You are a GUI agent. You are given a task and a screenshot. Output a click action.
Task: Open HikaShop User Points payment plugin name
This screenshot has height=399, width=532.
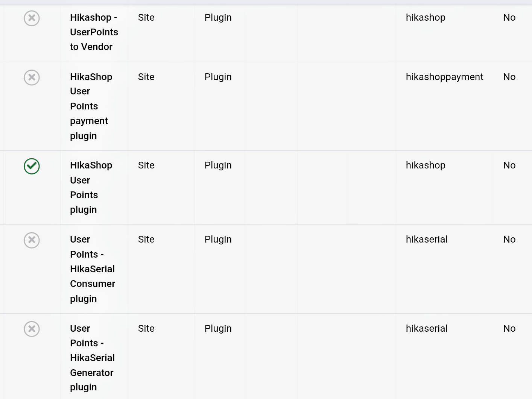91,106
